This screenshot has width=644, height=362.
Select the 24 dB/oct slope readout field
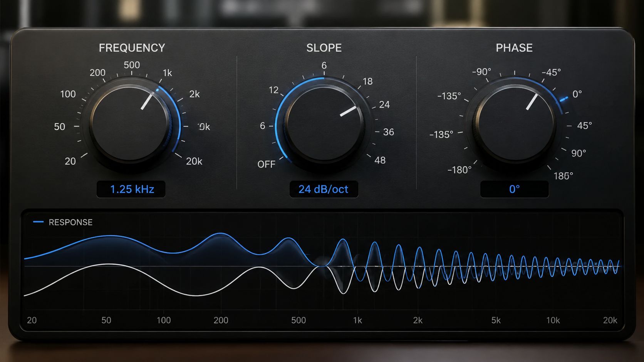click(x=324, y=189)
